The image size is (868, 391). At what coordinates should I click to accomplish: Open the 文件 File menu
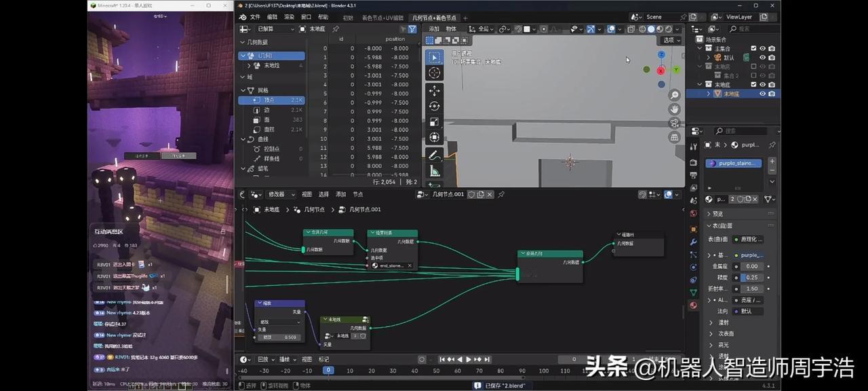click(x=255, y=17)
